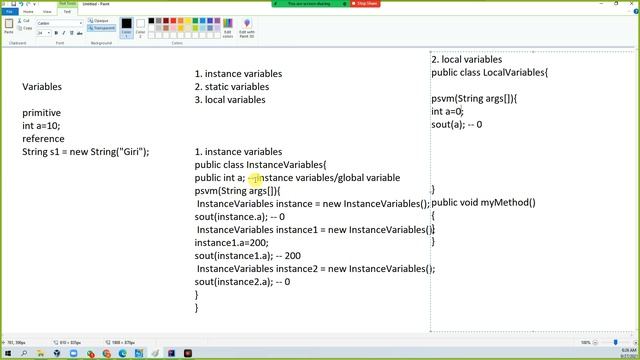Pick the black color swatch

click(151, 20)
